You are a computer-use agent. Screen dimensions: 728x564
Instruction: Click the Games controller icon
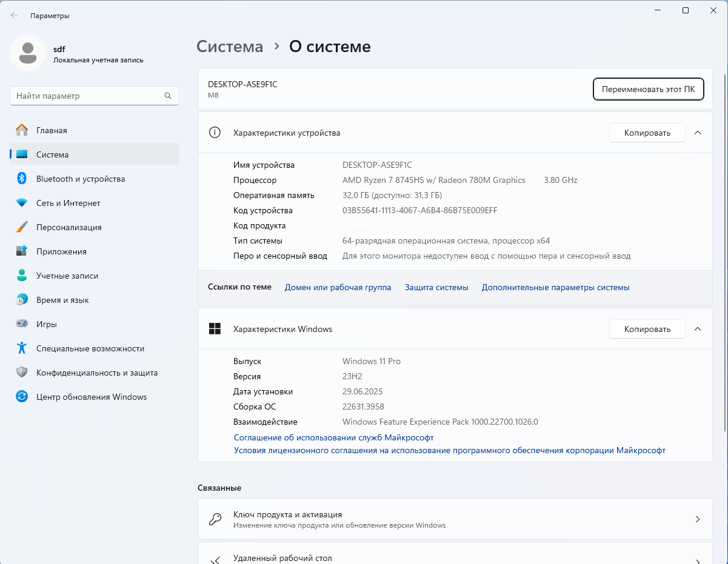click(x=22, y=324)
